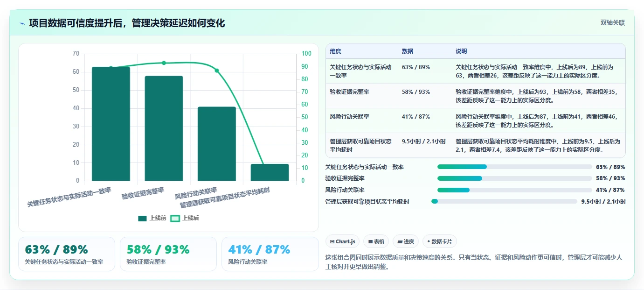Open the 41% / 87% KPI card

pos(270,254)
